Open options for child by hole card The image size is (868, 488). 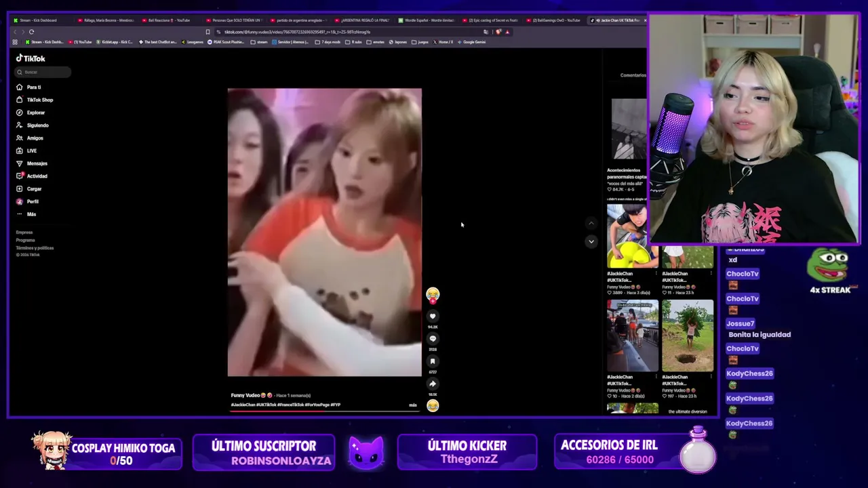click(711, 377)
